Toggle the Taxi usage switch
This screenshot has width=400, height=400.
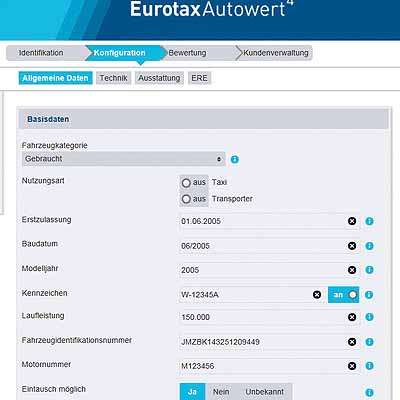click(x=194, y=183)
